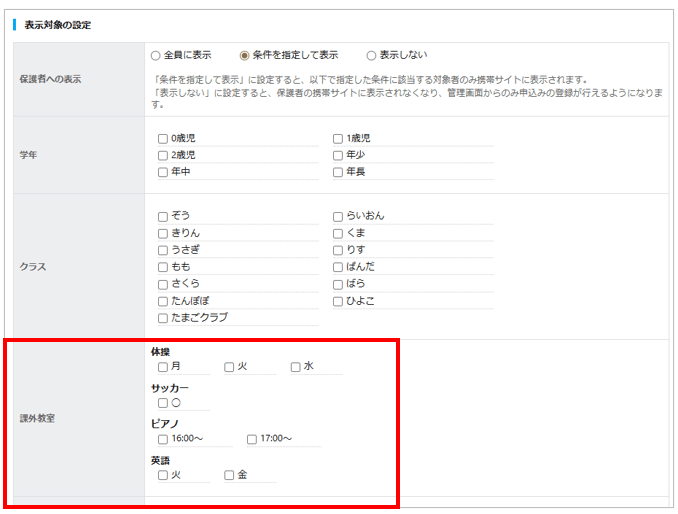Tick 金 under the 英語 section

click(229, 475)
